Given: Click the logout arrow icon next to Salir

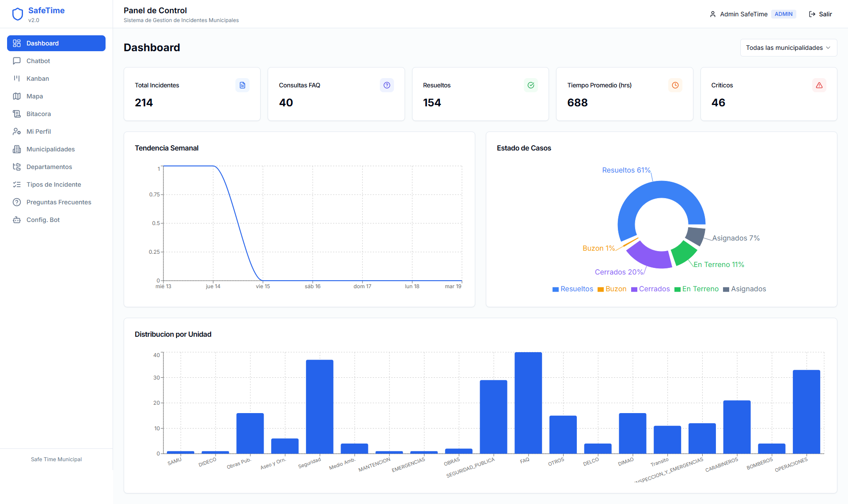Looking at the screenshot, I should pyautogui.click(x=812, y=14).
